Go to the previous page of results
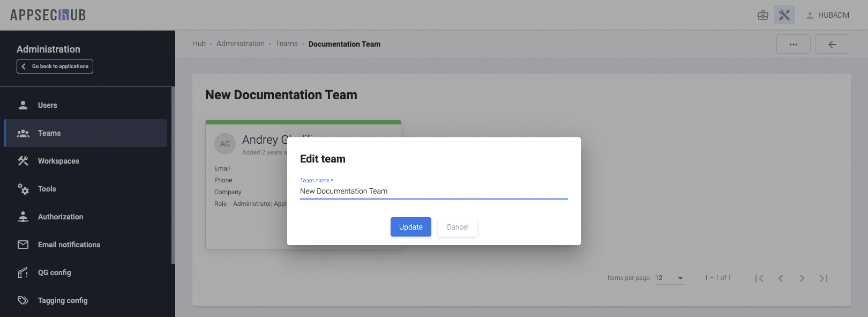This screenshot has height=317, width=868. click(781, 278)
